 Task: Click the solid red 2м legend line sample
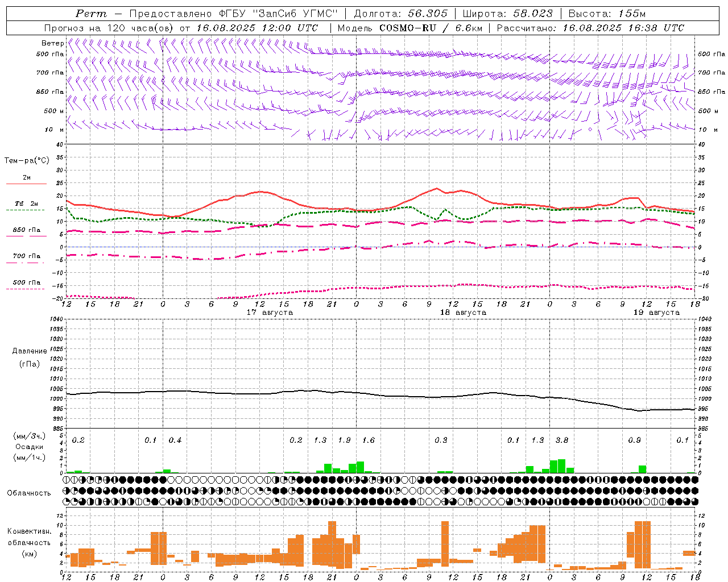pos(26,184)
